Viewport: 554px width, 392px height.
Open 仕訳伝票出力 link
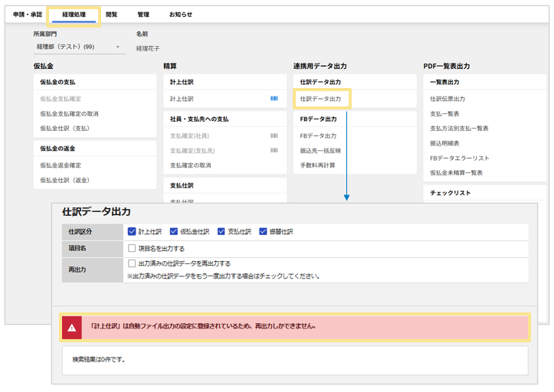click(x=447, y=99)
